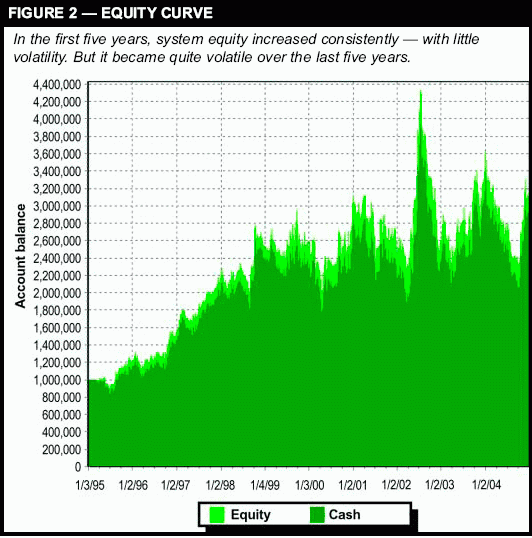Image resolution: width=532 pixels, height=538 pixels.
Task: Click the 1/4/99 date axis label
Action: pos(265,485)
